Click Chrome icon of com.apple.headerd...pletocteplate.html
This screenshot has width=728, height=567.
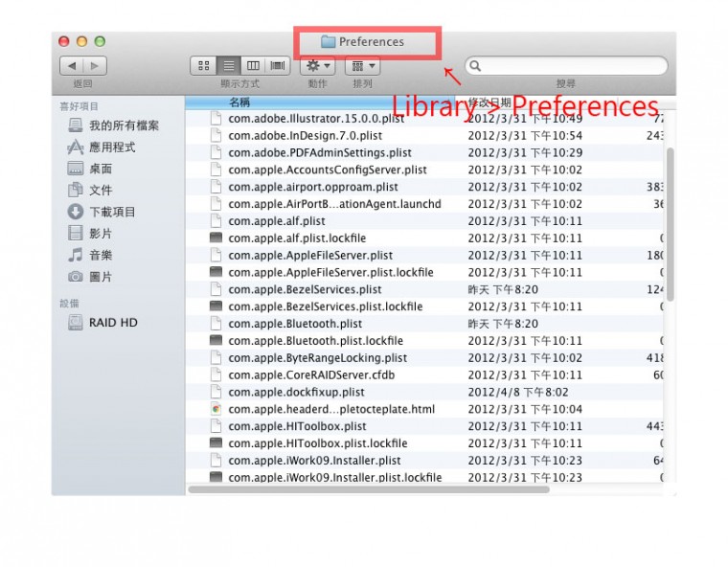coord(216,409)
